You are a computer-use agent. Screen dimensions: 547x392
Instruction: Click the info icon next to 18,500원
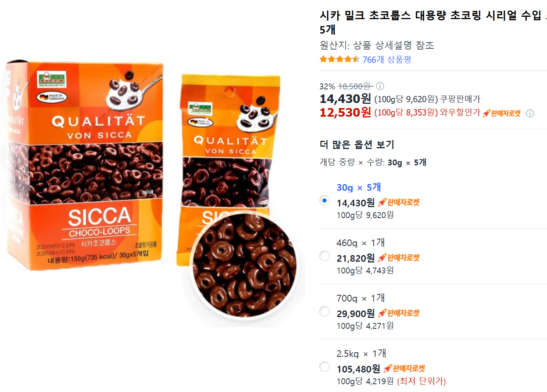tap(380, 86)
